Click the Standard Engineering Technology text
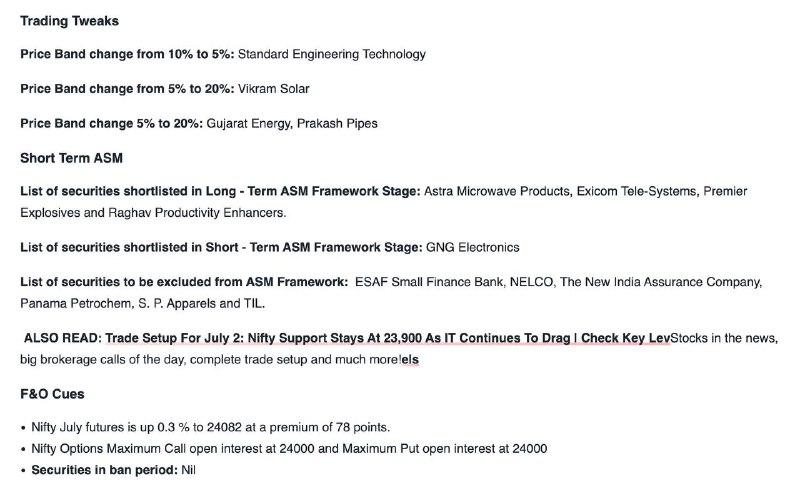 tap(332, 54)
